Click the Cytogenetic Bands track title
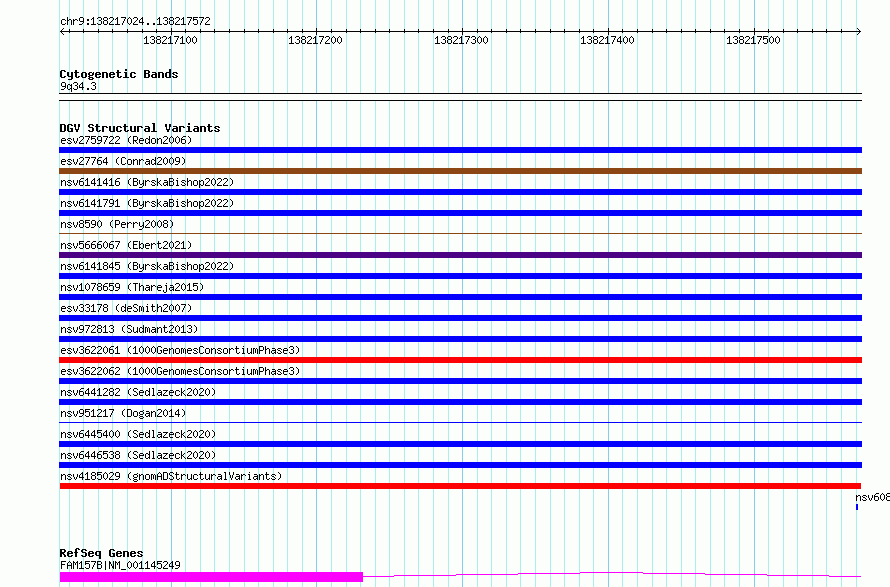The height and width of the screenshot is (587, 890). pyautogui.click(x=119, y=74)
